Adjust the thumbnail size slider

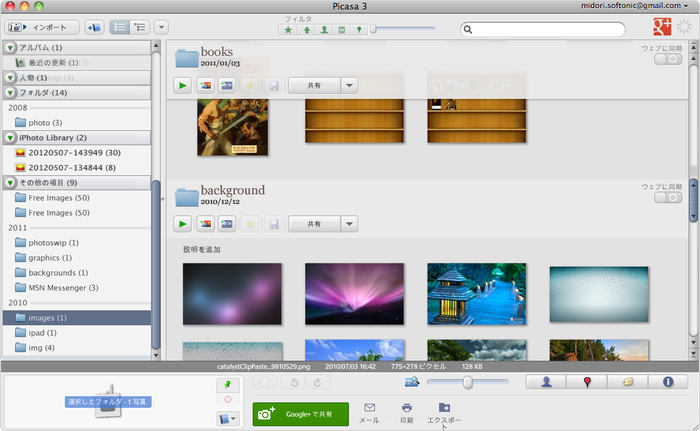click(x=467, y=382)
